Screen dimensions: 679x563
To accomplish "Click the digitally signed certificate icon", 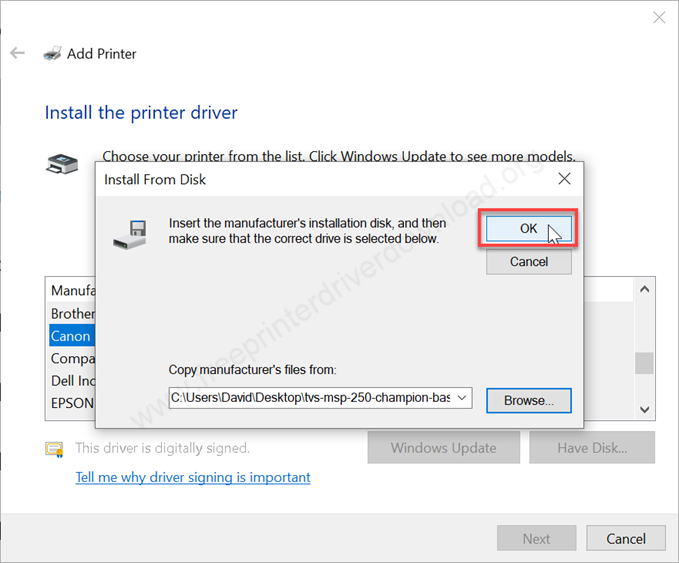I will click(x=55, y=450).
